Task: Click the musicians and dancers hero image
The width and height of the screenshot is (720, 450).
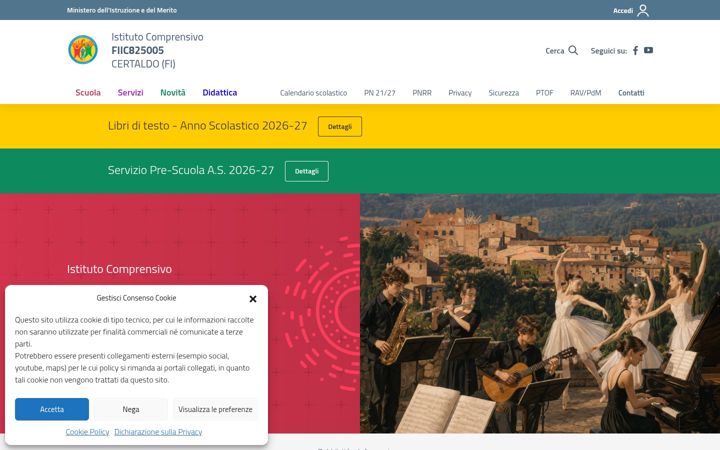Action: click(x=540, y=313)
